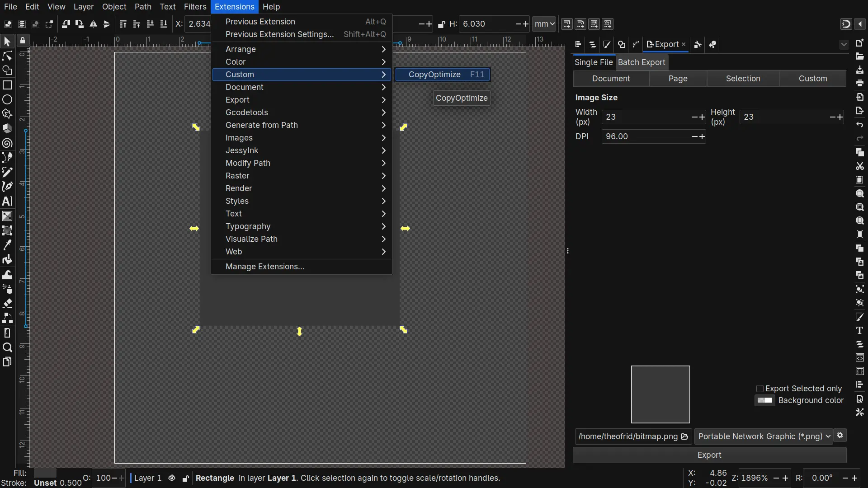Select the Color Picker dropper tool
The width and height of the screenshot is (868, 488).
(x=7, y=245)
